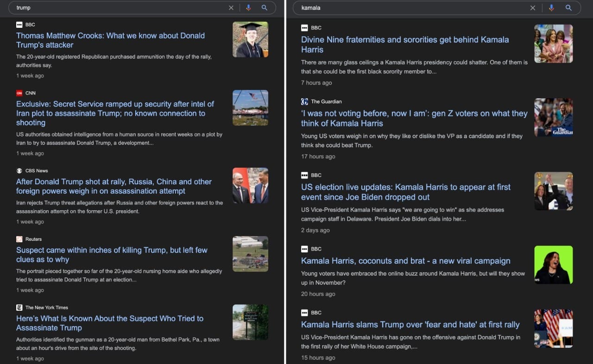The width and height of the screenshot is (593, 364).
Task: Open 'Here's What Is Known About the Suspect' headline
Action: click(110, 323)
